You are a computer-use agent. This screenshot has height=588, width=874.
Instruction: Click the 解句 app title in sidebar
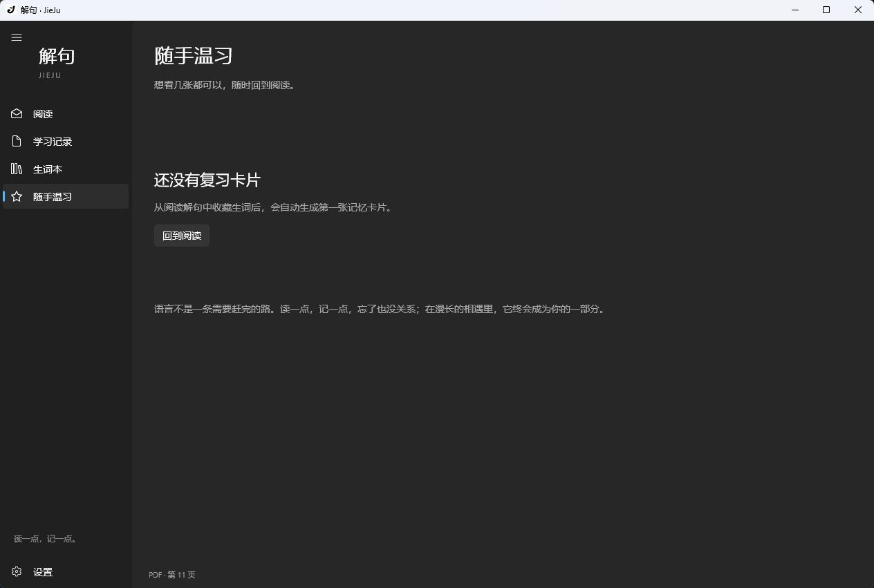57,56
